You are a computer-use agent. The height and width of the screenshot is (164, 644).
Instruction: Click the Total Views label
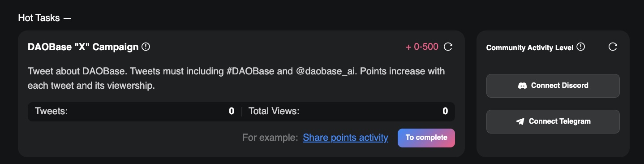pos(274,111)
